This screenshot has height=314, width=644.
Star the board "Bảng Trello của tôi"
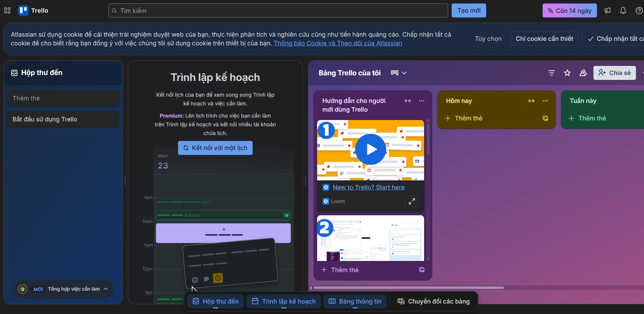coord(567,73)
